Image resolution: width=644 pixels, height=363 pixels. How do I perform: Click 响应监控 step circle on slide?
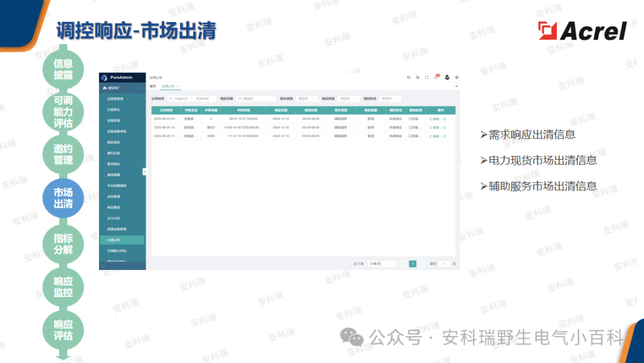pos(63,287)
